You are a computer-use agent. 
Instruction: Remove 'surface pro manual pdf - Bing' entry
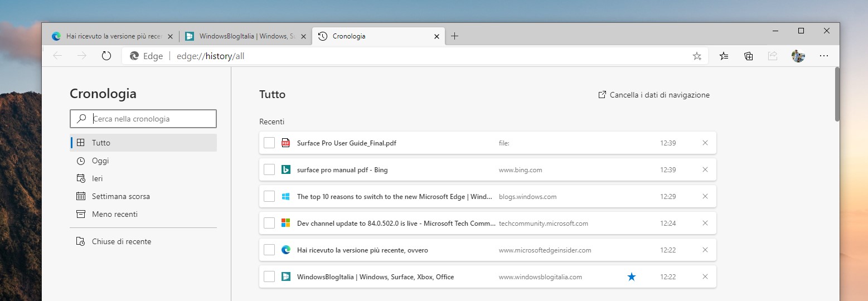tap(705, 169)
